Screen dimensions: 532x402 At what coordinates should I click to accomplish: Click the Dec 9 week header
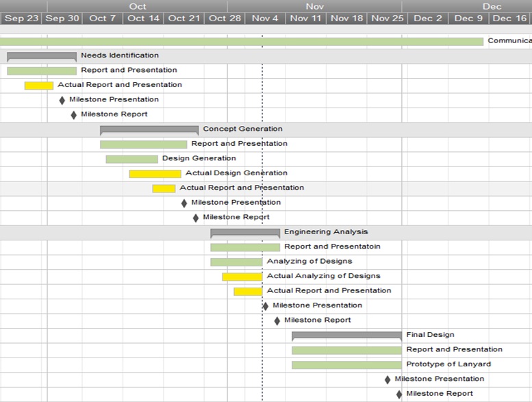point(469,18)
